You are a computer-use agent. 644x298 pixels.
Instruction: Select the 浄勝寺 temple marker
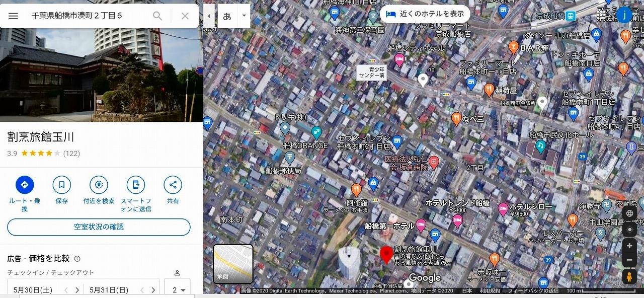pyautogui.click(x=606, y=205)
